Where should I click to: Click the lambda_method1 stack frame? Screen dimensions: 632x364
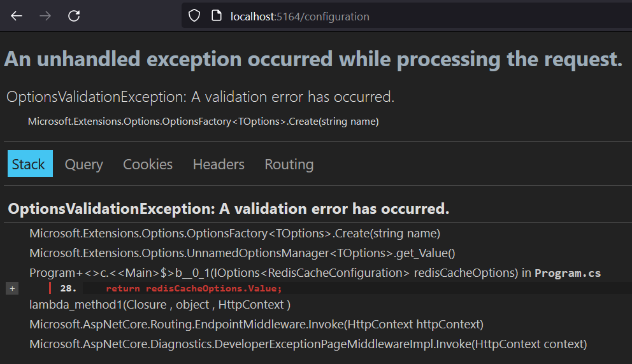(160, 305)
